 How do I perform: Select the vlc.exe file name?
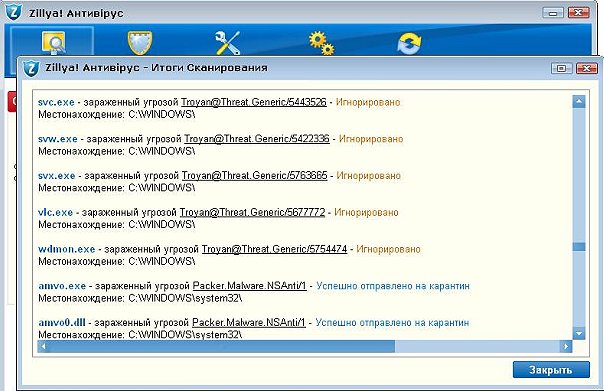point(55,212)
